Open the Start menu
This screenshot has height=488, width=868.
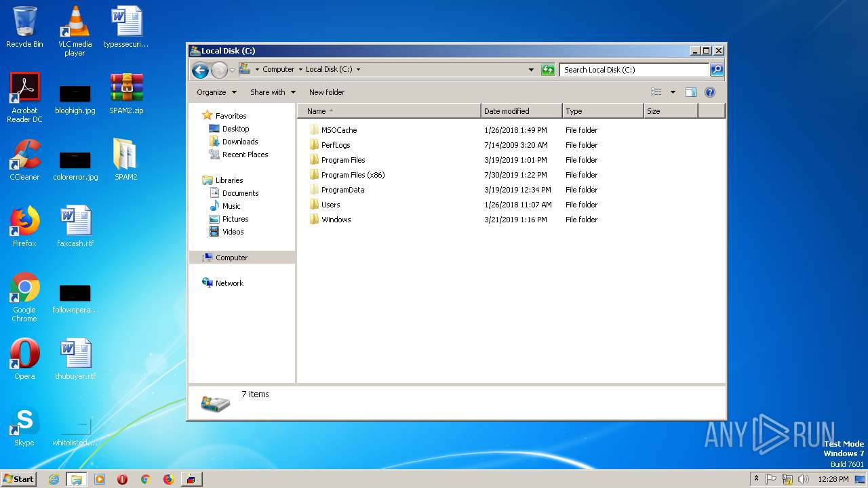point(19,479)
